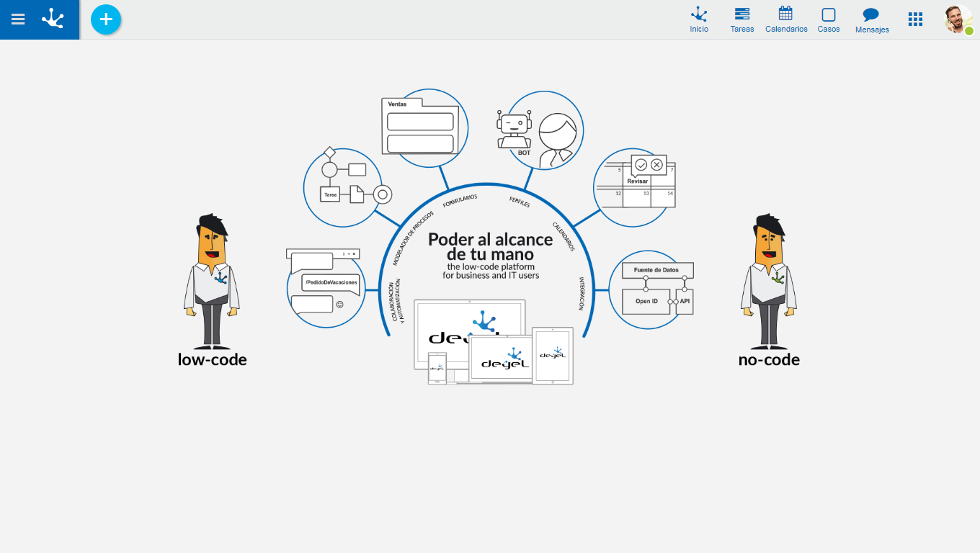Open the Casos section
Viewport: 980px width, 553px height.
829,19
